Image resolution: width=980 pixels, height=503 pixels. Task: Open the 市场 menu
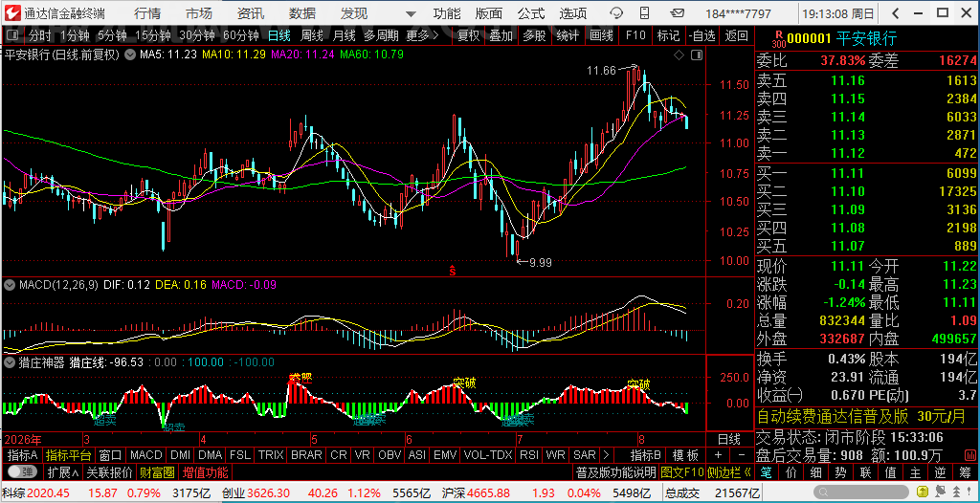tap(199, 13)
